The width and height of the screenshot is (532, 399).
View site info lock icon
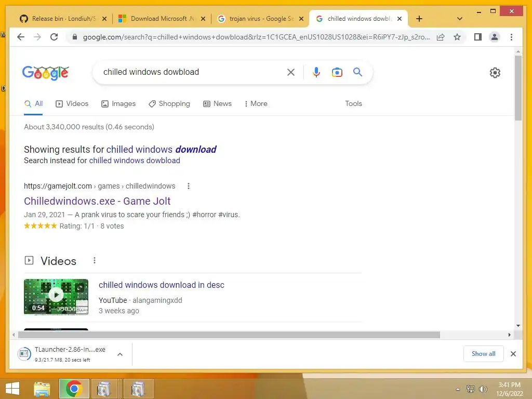(75, 37)
